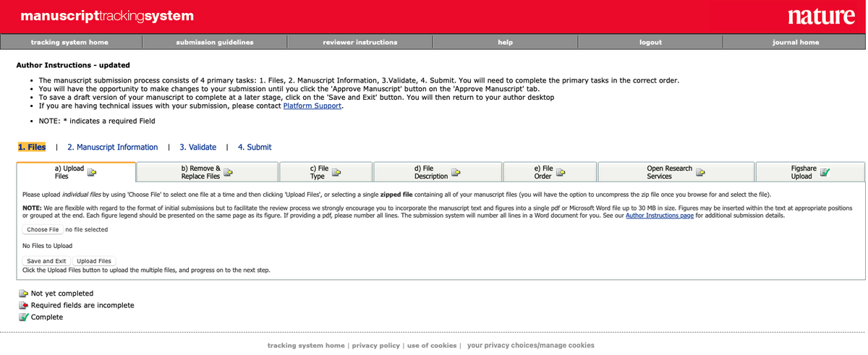Image resolution: width=868 pixels, height=355 pixels.
Task: Click the status icon on Remove & Replace Files tab
Action: click(228, 172)
